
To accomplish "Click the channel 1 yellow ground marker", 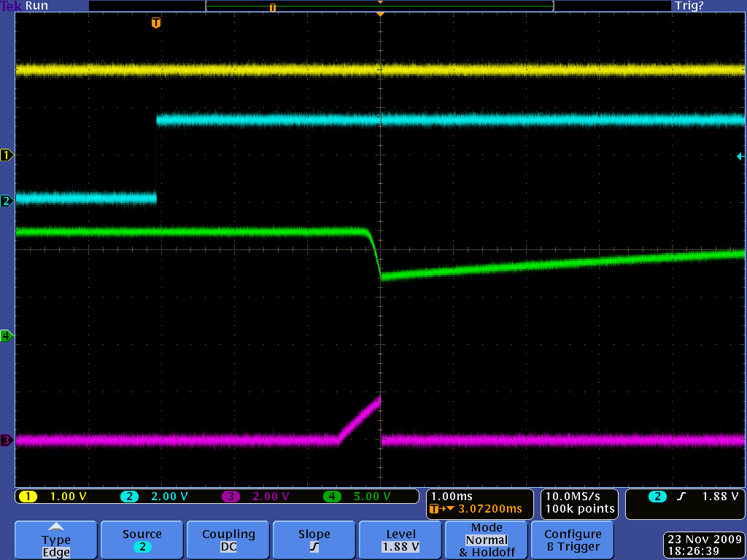I will pyautogui.click(x=7, y=155).
